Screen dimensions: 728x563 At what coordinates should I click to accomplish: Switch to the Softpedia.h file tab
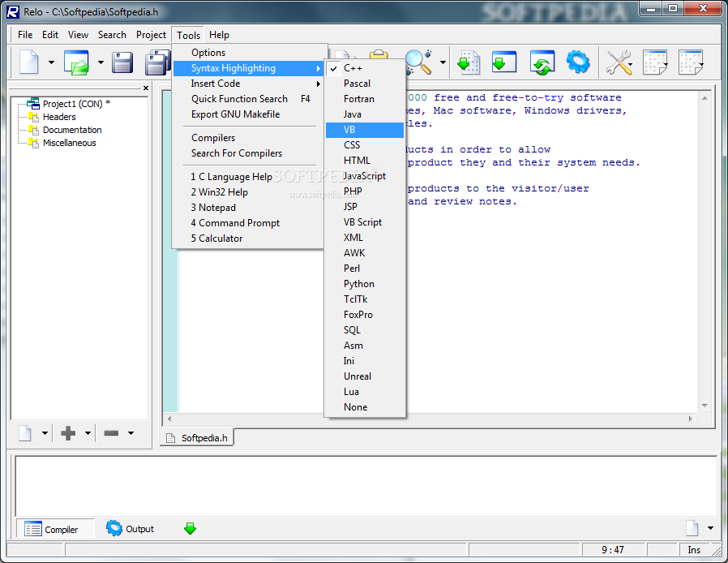pyautogui.click(x=197, y=437)
